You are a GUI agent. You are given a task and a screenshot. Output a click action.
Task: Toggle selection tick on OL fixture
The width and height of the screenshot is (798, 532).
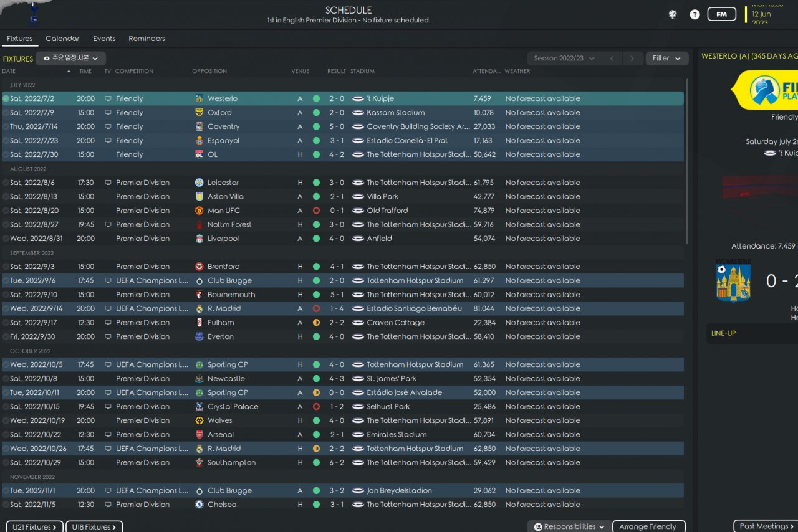coord(6,154)
